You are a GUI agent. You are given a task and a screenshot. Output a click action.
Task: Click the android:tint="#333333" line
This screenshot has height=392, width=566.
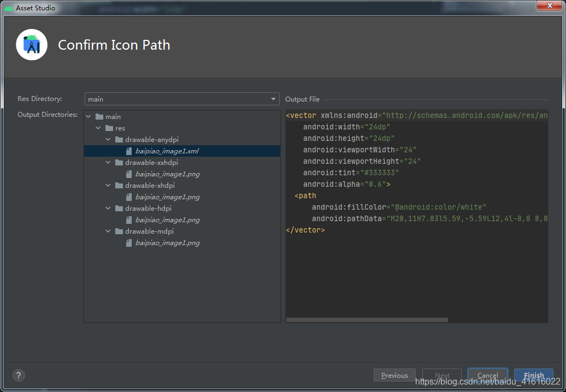[x=351, y=173]
